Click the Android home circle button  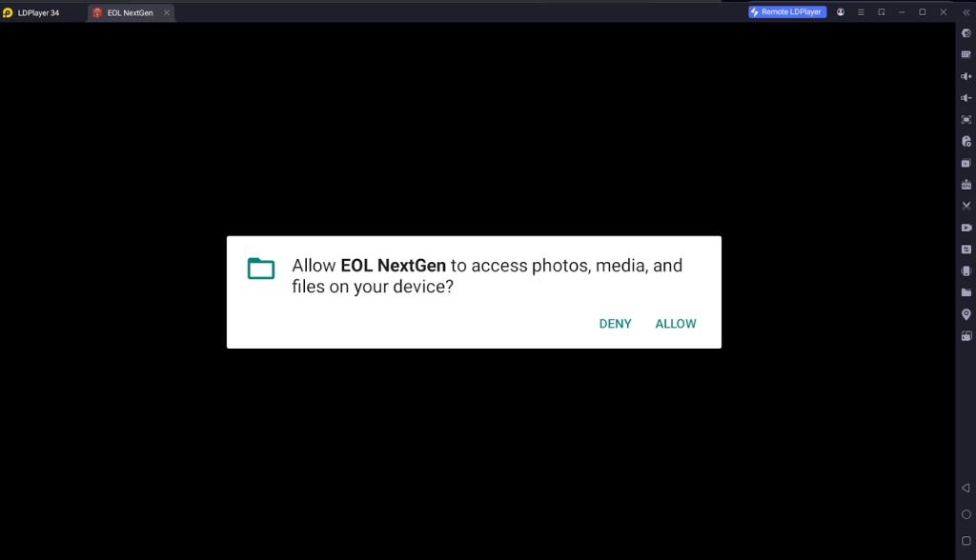tap(966, 514)
